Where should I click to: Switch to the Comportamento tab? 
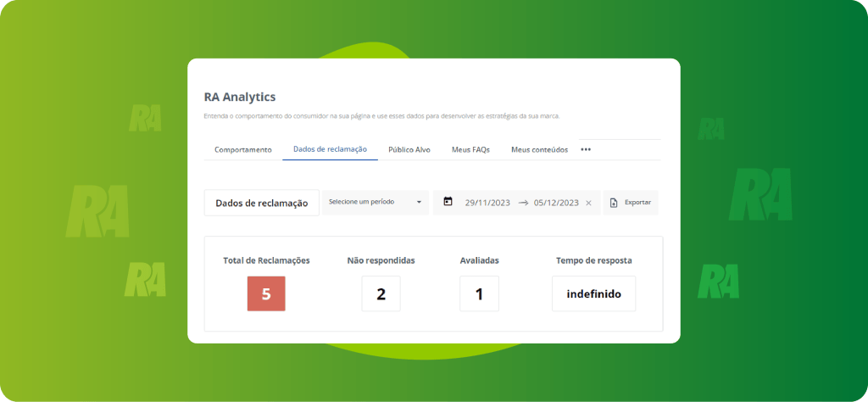243,149
